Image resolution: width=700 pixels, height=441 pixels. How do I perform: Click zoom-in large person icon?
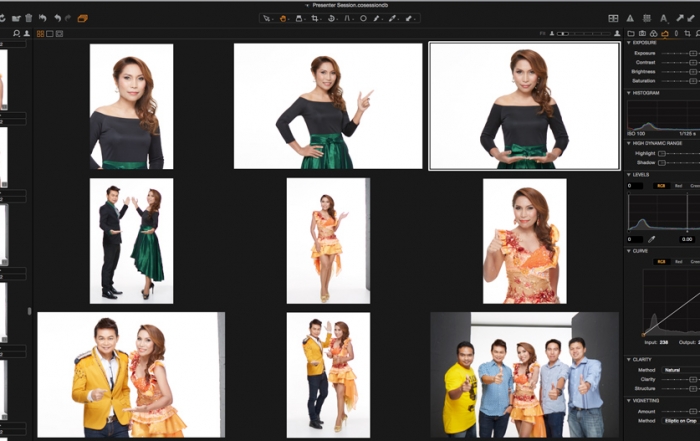617,33
